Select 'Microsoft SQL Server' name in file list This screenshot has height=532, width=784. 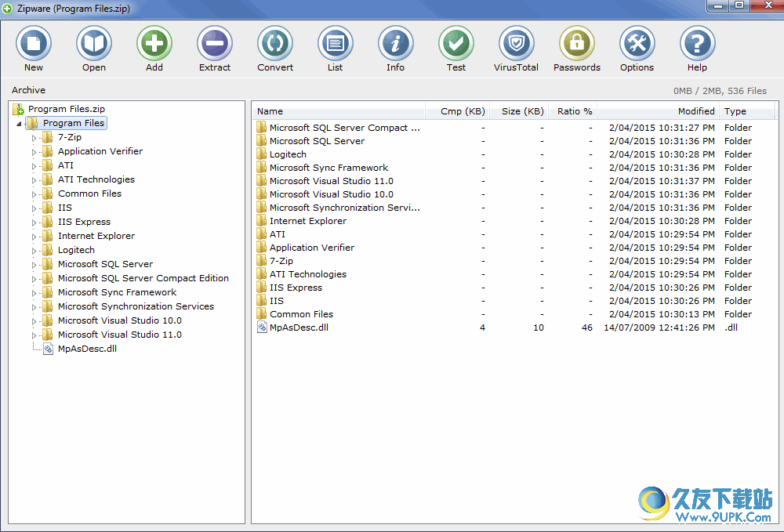317,141
